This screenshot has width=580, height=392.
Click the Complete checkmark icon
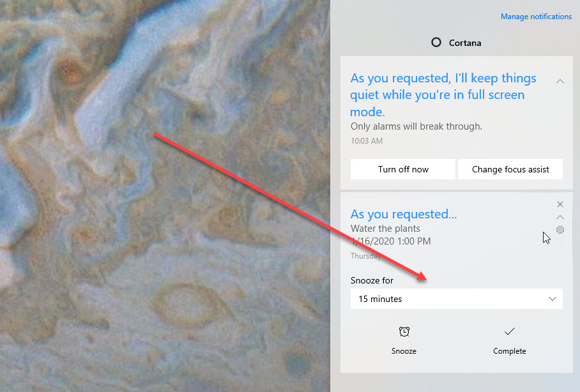509,331
